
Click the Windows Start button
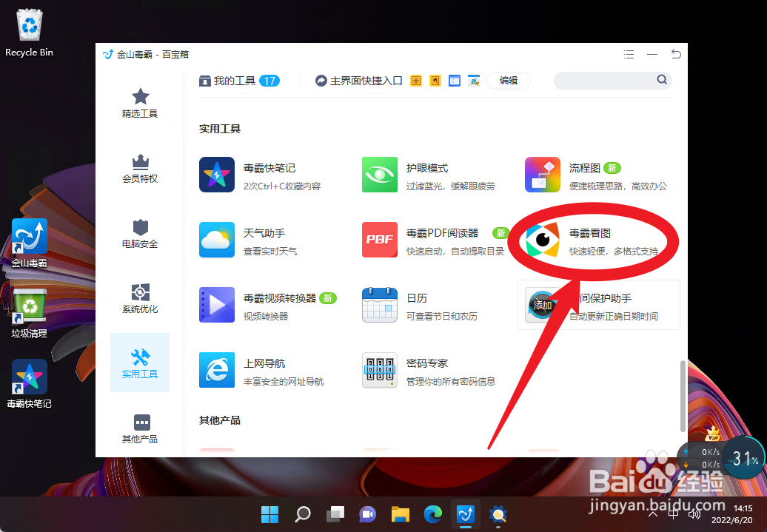[270, 514]
